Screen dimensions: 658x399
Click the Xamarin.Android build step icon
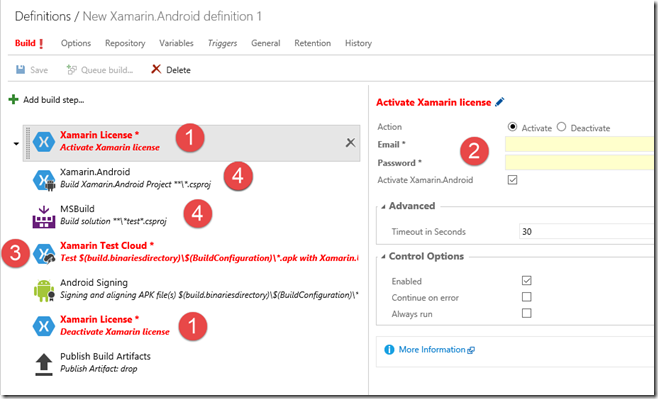(44, 180)
